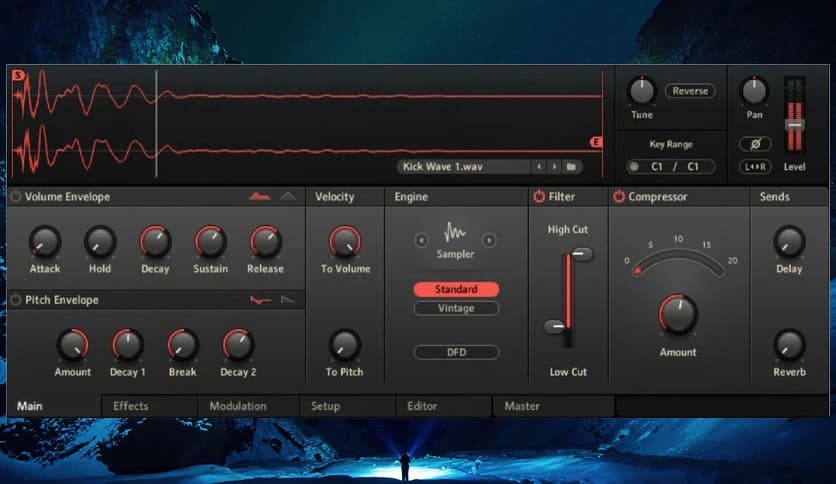This screenshot has width=836, height=484.
Task: Click the Sends section header
Action: (774, 197)
